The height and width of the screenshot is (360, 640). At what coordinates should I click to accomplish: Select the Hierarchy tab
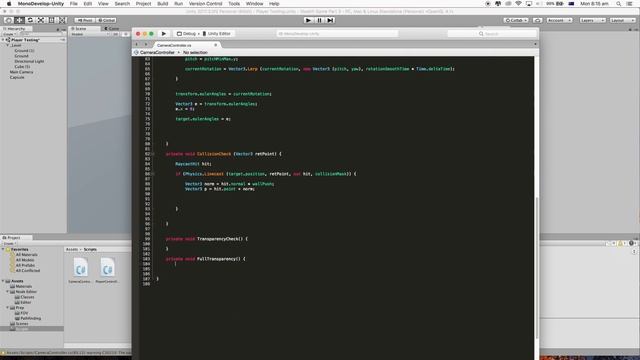16,29
